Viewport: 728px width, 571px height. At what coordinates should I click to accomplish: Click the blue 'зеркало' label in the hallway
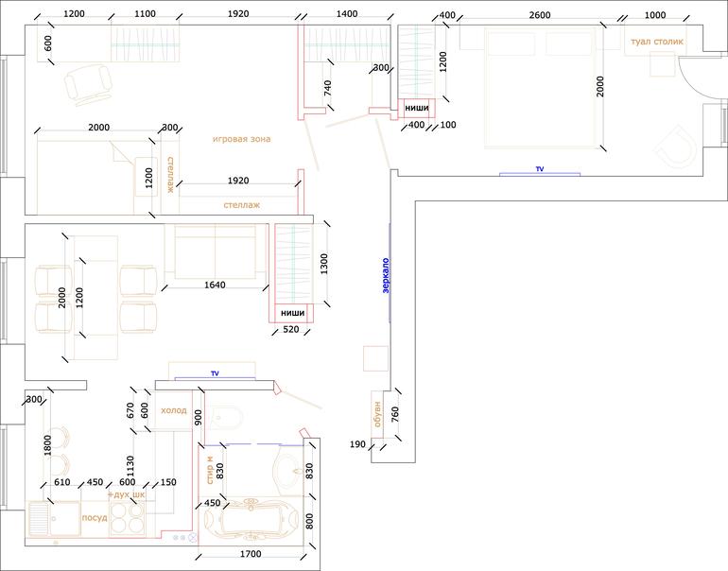click(386, 276)
